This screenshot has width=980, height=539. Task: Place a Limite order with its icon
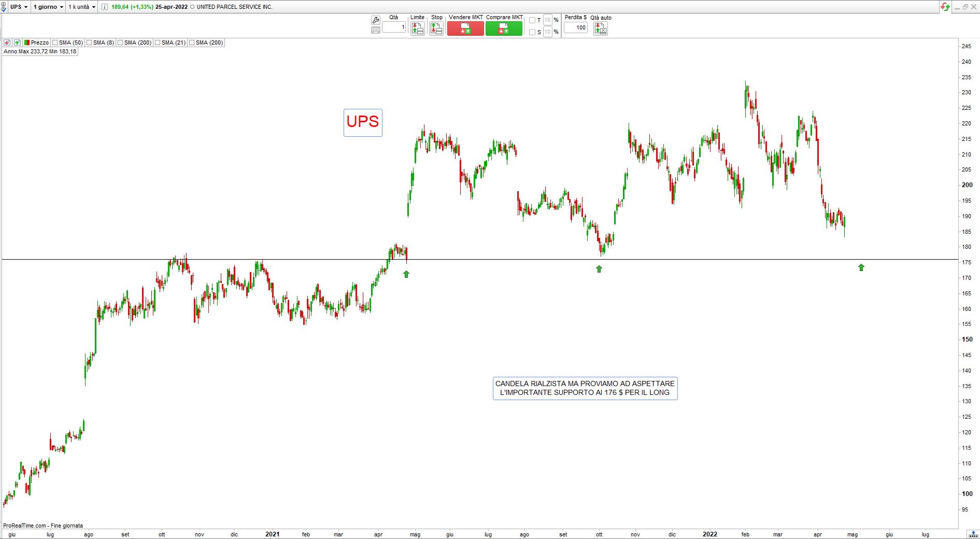[417, 29]
